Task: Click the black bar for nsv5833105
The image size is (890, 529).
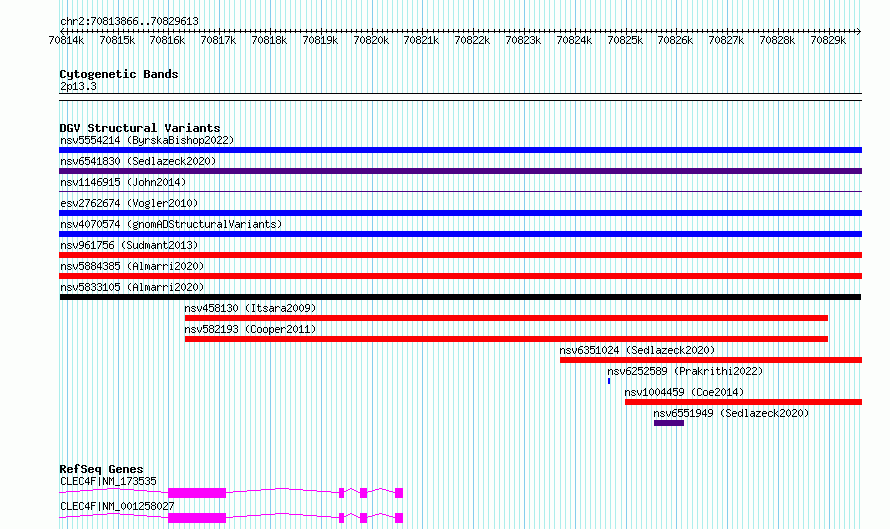Action: click(x=460, y=297)
